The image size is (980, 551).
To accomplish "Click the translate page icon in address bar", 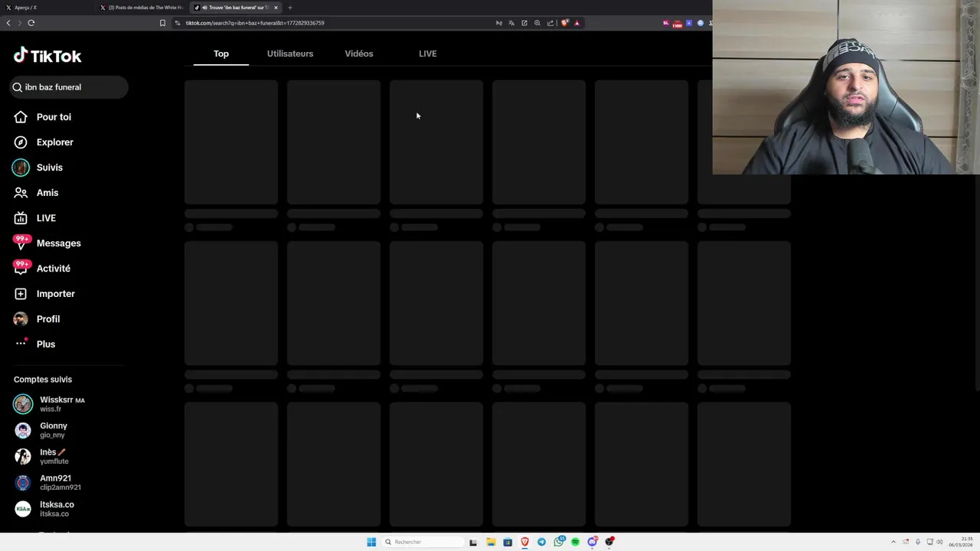I will pos(511,23).
